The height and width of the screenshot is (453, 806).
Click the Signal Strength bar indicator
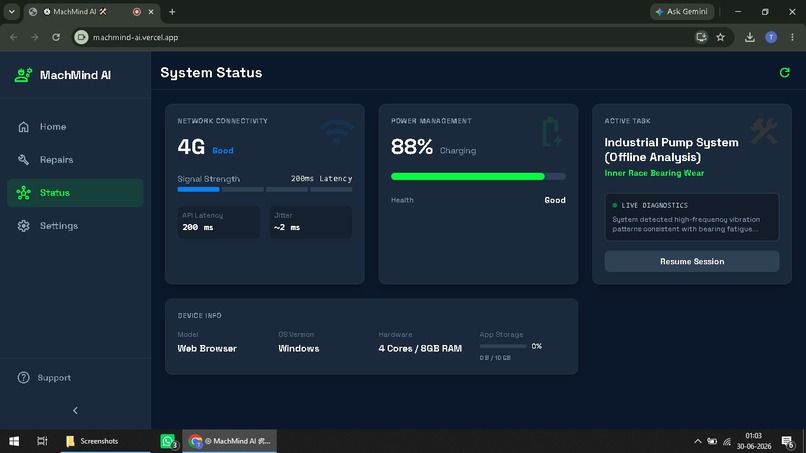click(265, 189)
